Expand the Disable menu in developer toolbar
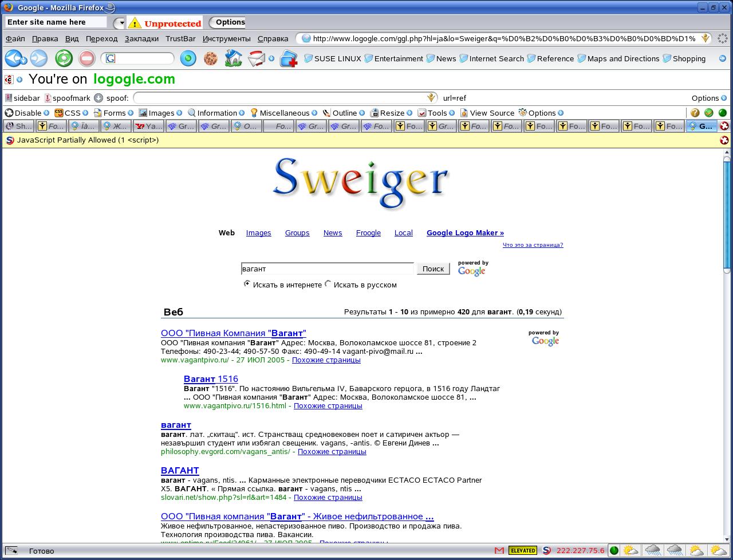The height and width of the screenshot is (560, 733). click(x=27, y=113)
